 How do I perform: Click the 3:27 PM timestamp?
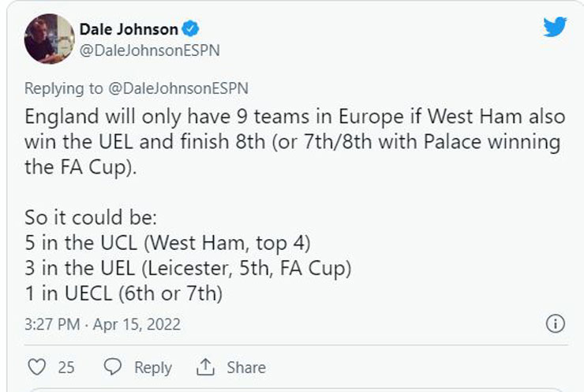click(x=51, y=324)
